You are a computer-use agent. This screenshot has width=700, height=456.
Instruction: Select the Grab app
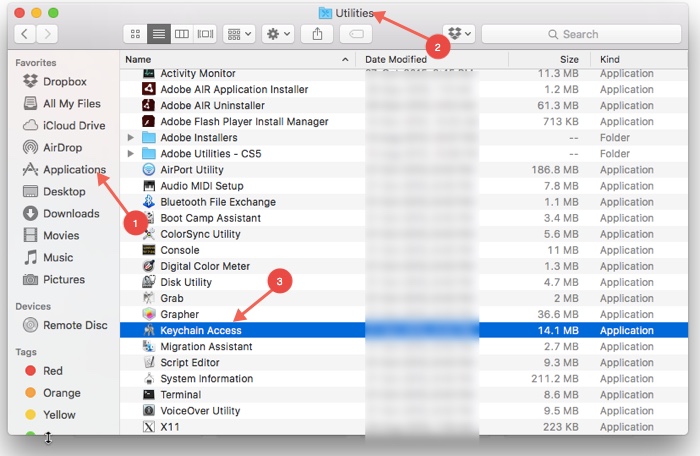(404, 298)
